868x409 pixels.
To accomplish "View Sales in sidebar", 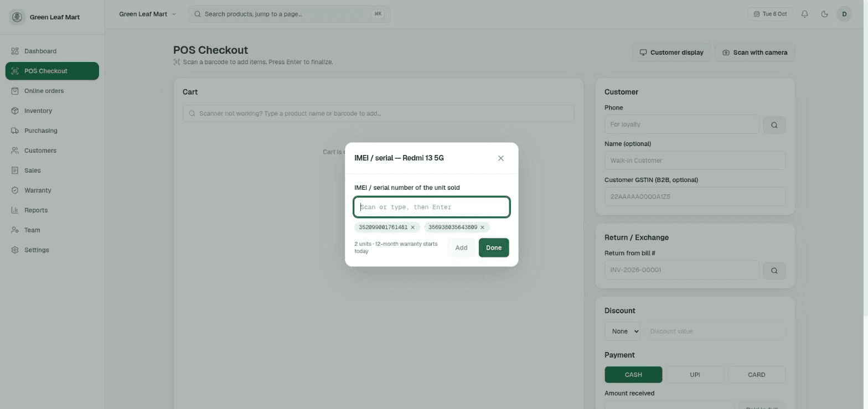I will 52,170.
